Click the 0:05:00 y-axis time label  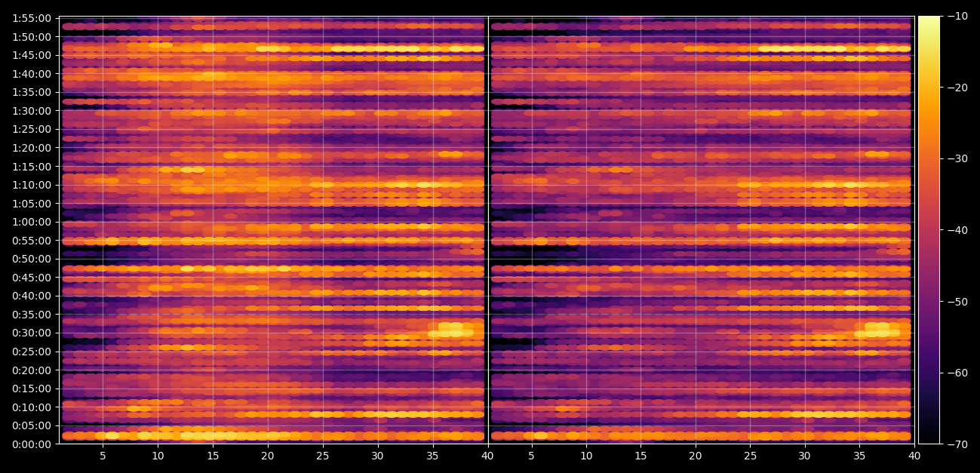click(x=32, y=425)
